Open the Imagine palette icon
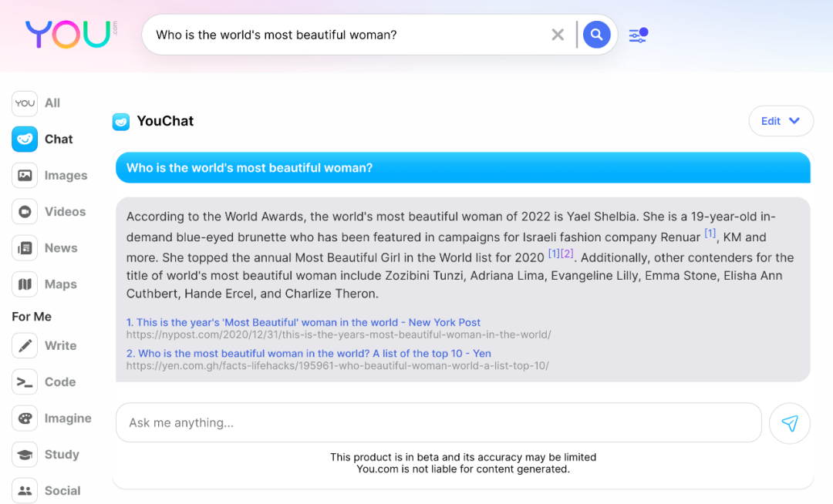Image resolution: width=833 pixels, height=504 pixels. (25, 418)
